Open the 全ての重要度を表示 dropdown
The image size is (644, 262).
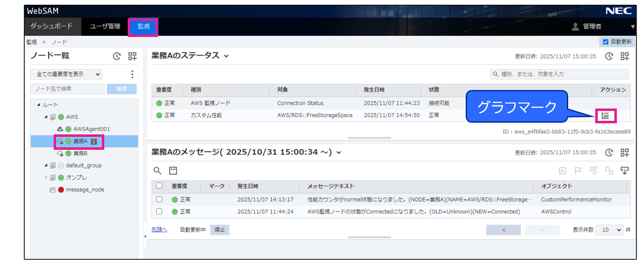pyautogui.click(x=67, y=74)
